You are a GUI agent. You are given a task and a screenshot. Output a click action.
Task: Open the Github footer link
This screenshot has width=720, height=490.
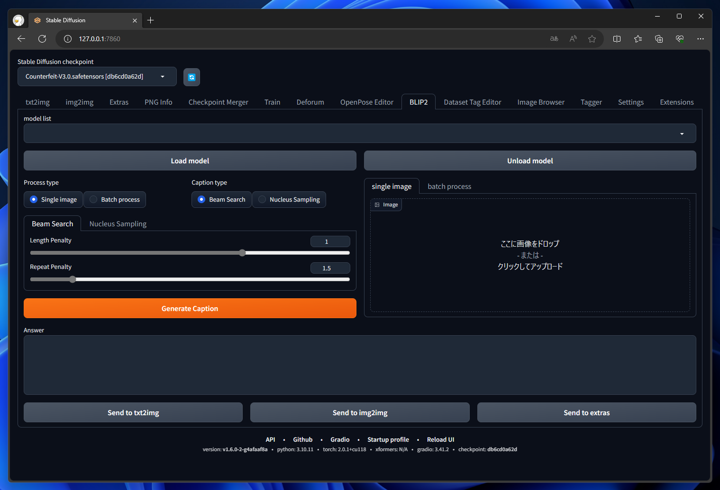[303, 439]
